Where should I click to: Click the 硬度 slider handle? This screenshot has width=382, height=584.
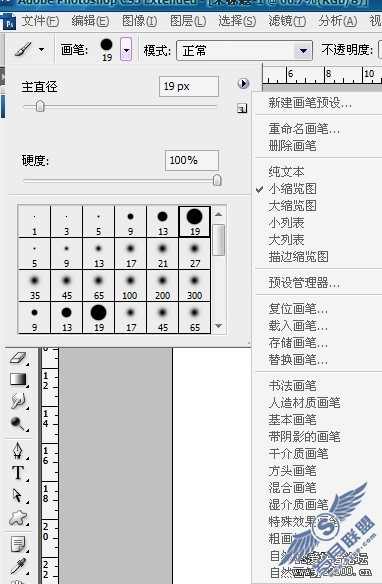(x=217, y=181)
